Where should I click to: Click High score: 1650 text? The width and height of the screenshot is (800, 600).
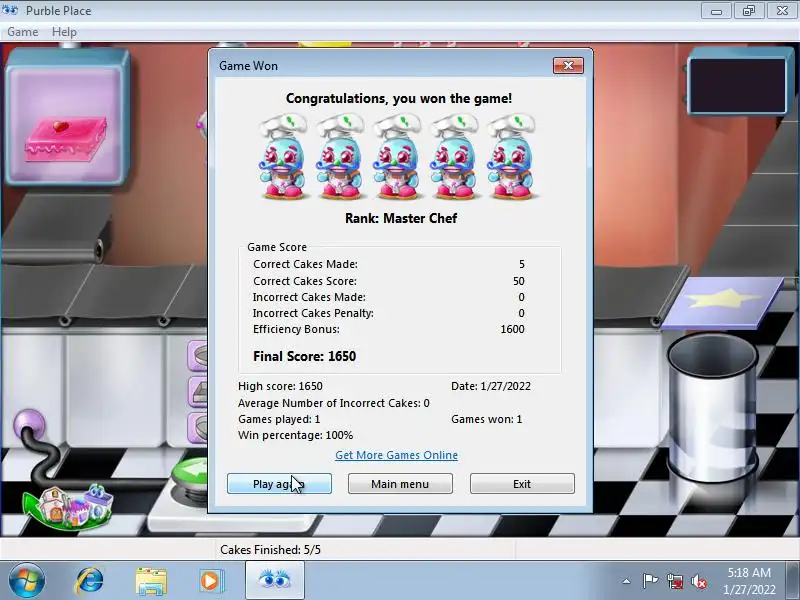(x=280, y=386)
